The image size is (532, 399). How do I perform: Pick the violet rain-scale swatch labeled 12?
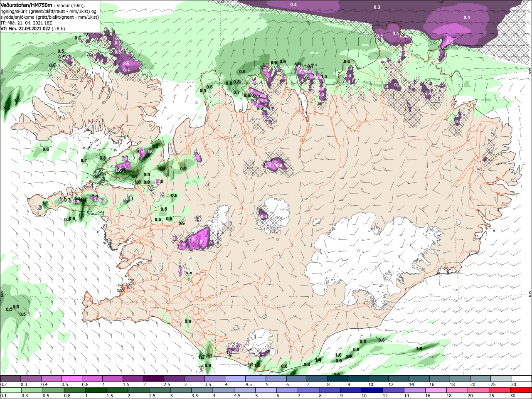(393, 390)
